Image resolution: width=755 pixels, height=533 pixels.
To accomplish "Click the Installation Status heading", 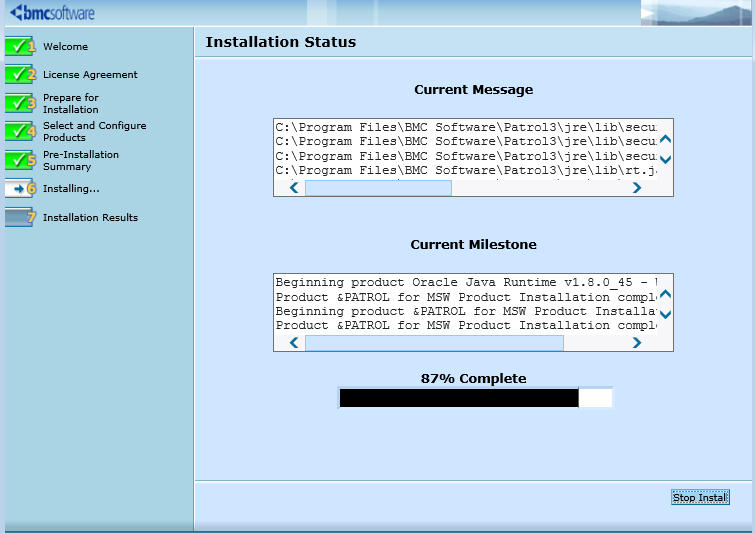I will [x=281, y=42].
